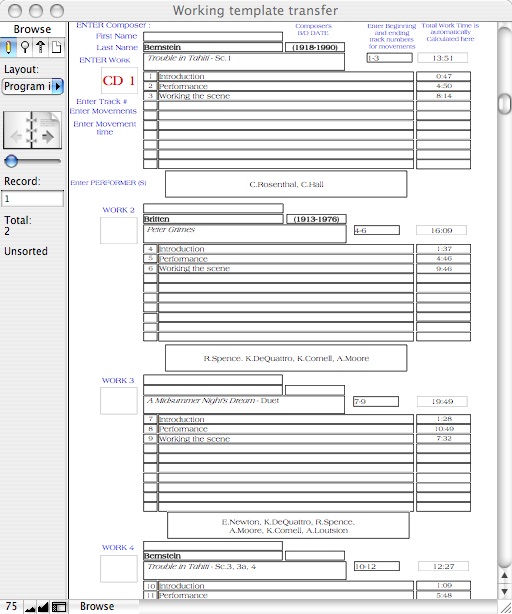Click performers field R.Spence, K.DeQuattro
Viewport: 512px width, 614px height.
[x=286, y=358]
